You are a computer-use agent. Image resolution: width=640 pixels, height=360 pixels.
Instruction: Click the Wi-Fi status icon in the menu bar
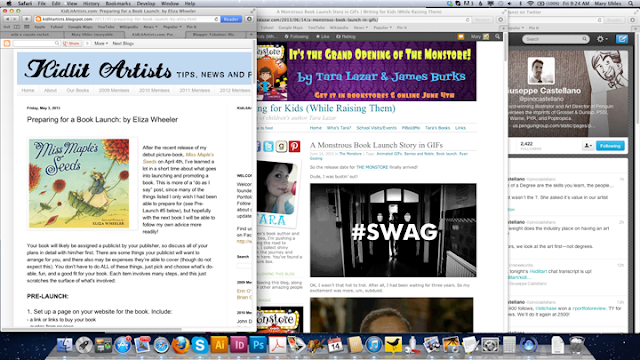click(530, 3)
